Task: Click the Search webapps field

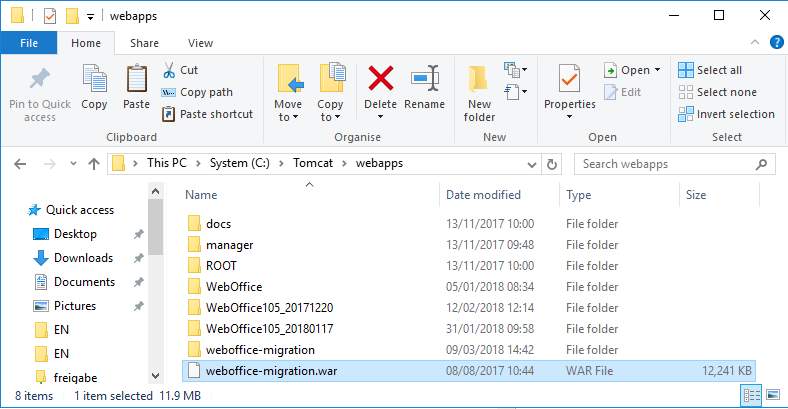Action: (x=674, y=164)
